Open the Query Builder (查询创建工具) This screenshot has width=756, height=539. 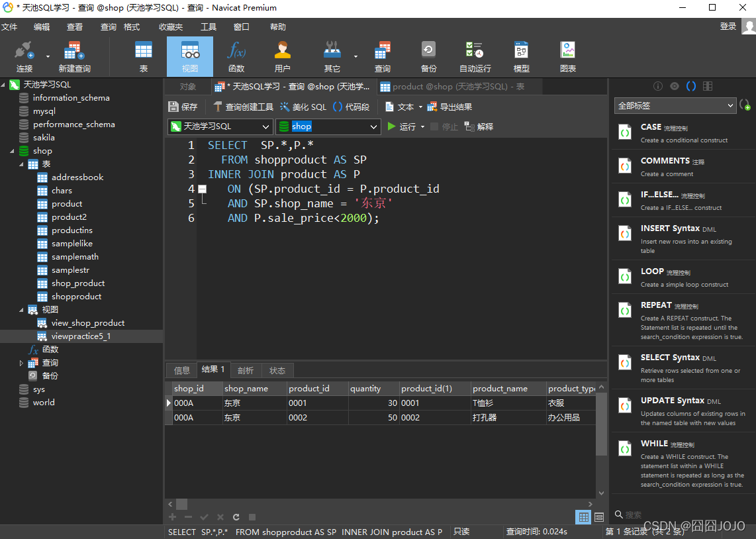pyautogui.click(x=243, y=107)
